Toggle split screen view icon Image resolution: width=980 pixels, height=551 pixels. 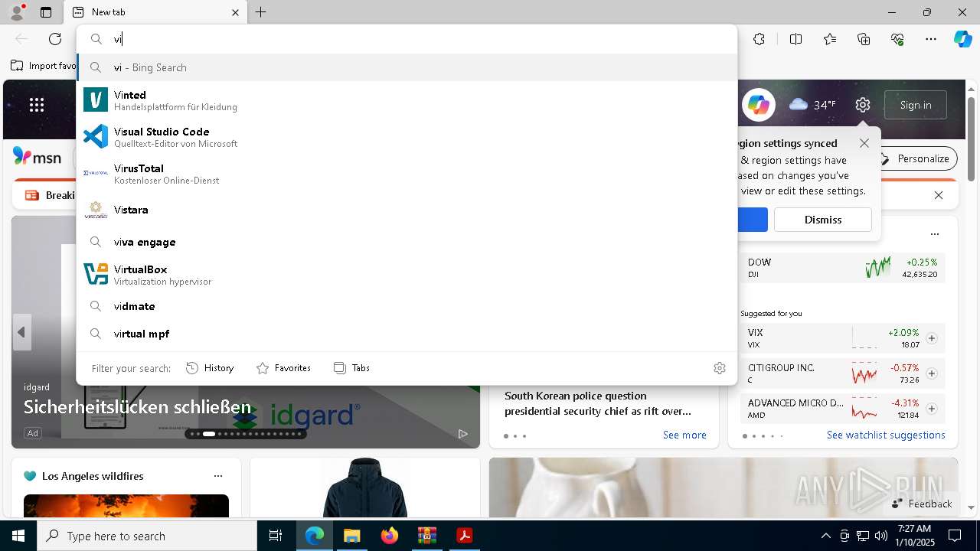click(795, 39)
